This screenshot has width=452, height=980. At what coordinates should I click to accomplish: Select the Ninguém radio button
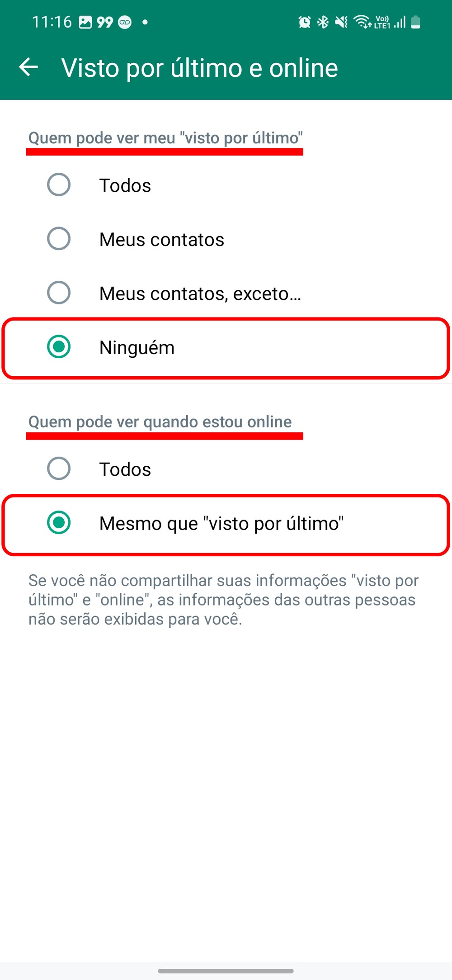click(x=59, y=347)
